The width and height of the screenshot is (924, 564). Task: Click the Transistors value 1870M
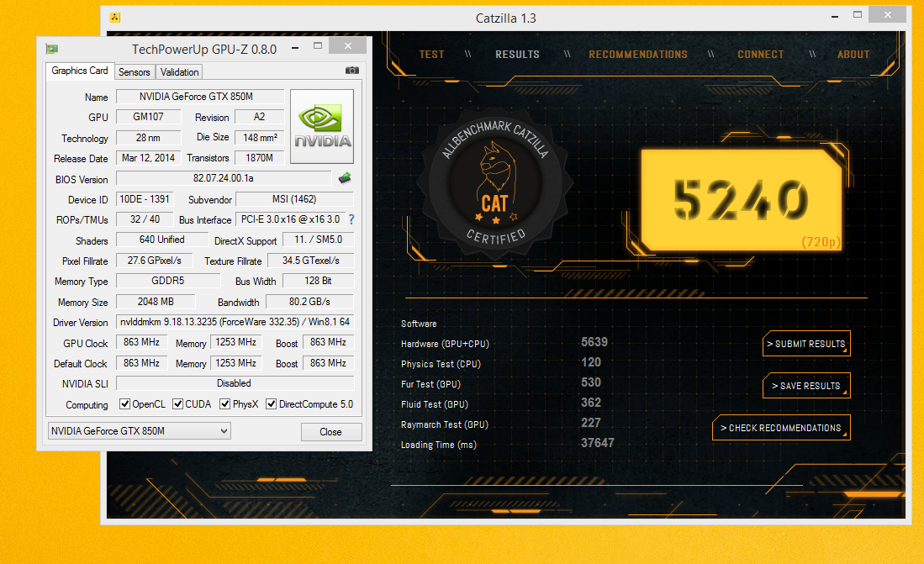[259, 158]
